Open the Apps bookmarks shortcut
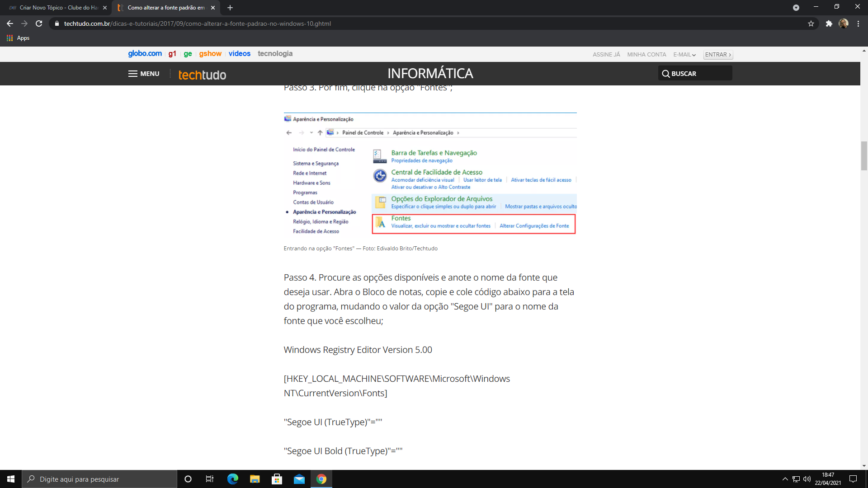Viewport: 868px width, 488px height. [x=18, y=38]
